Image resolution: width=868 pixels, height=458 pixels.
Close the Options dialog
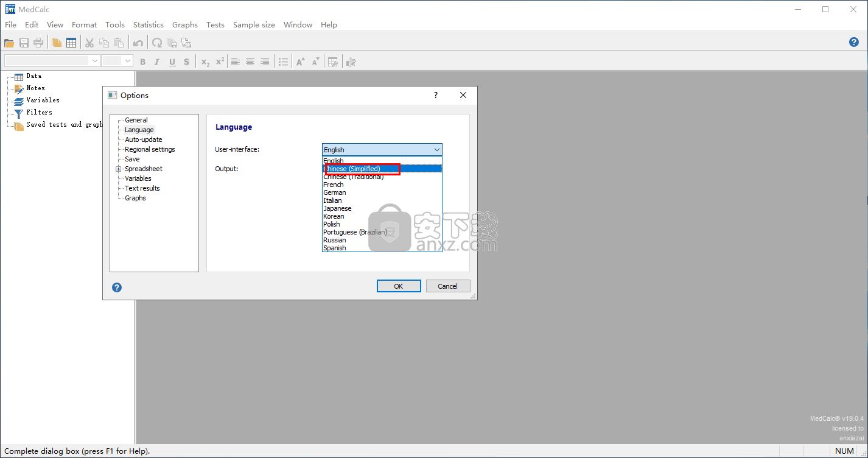(463, 95)
